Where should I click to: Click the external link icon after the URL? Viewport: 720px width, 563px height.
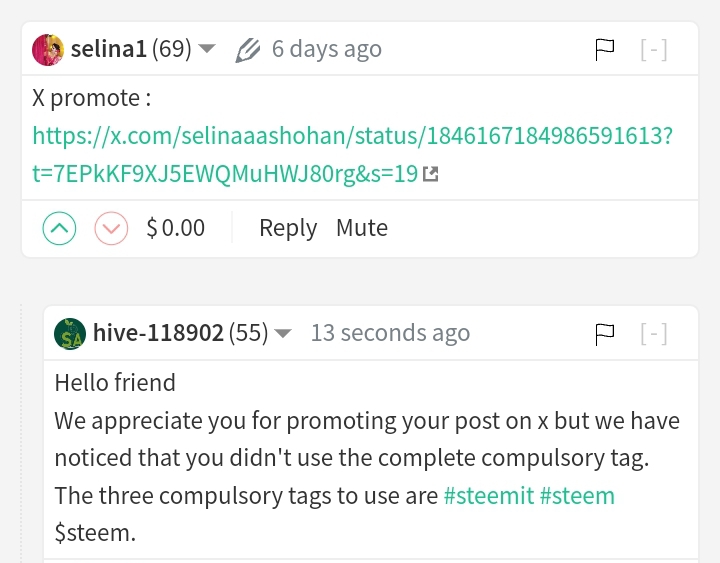pos(431,174)
